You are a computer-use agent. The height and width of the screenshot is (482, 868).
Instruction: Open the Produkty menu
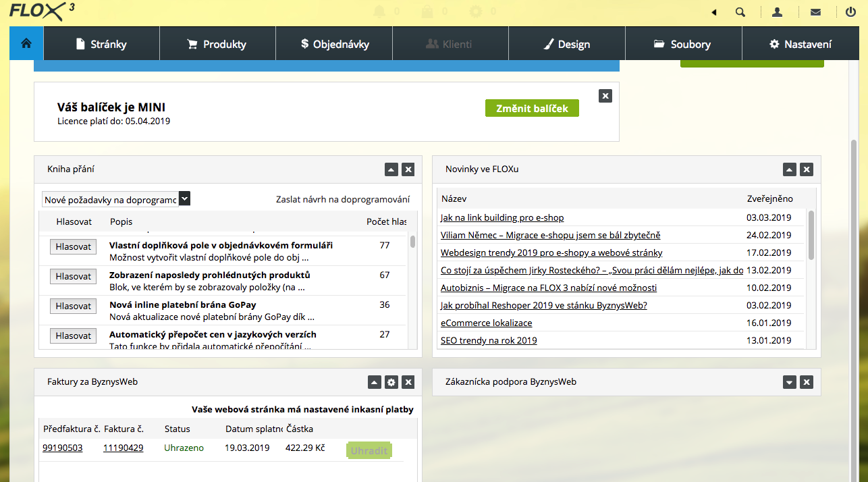[x=217, y=45]
